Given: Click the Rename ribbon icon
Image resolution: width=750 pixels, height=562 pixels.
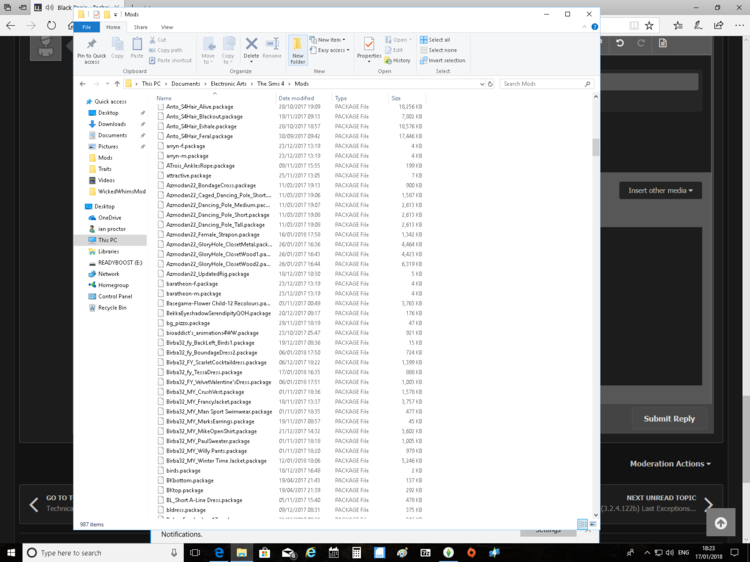Looking at the screenshot, I should pyautogui.click(x=272, y=48).
